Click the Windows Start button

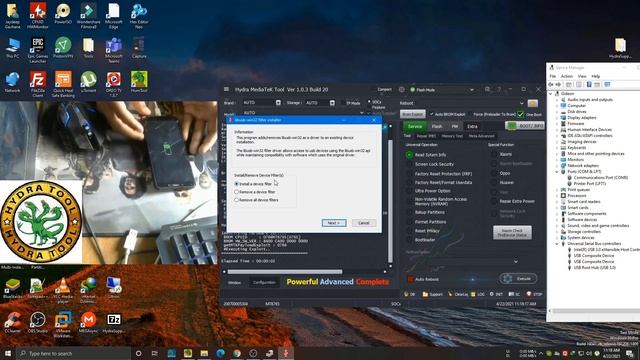tap(7, 353)
